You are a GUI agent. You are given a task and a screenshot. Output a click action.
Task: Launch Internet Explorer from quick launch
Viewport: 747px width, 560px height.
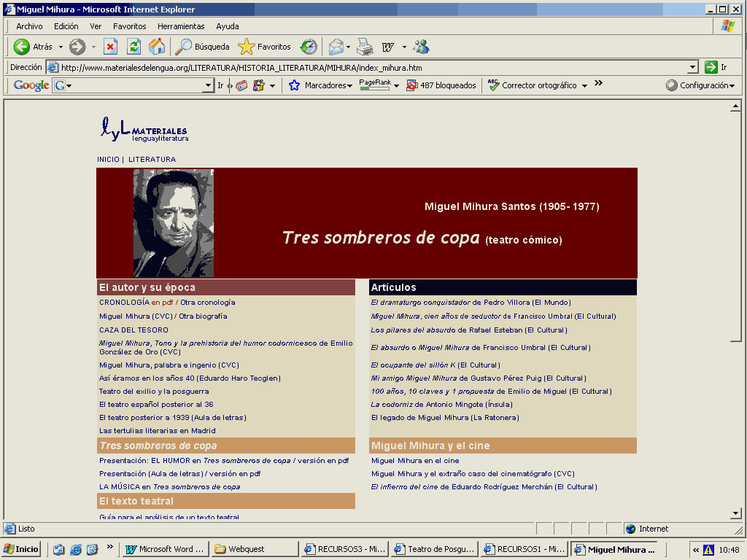pyautogui.click(x=75, y=549)
